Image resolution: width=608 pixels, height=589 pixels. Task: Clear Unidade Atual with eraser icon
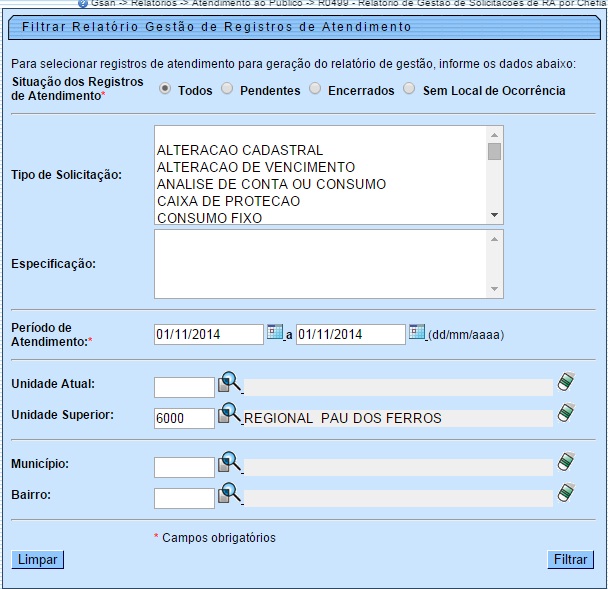[566, 382]
